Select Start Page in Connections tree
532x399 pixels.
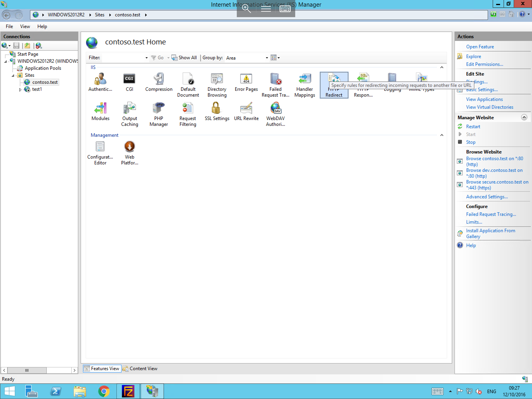click(x=28, y=54)
